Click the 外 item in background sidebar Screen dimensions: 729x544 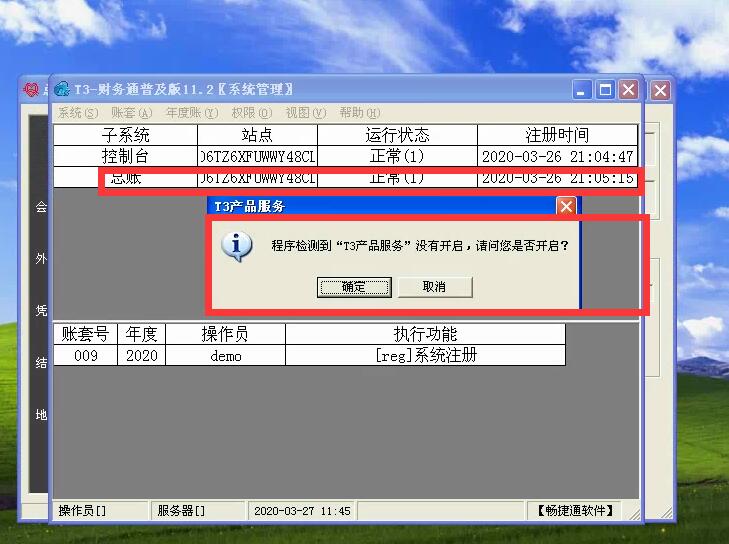click(41, 258)
